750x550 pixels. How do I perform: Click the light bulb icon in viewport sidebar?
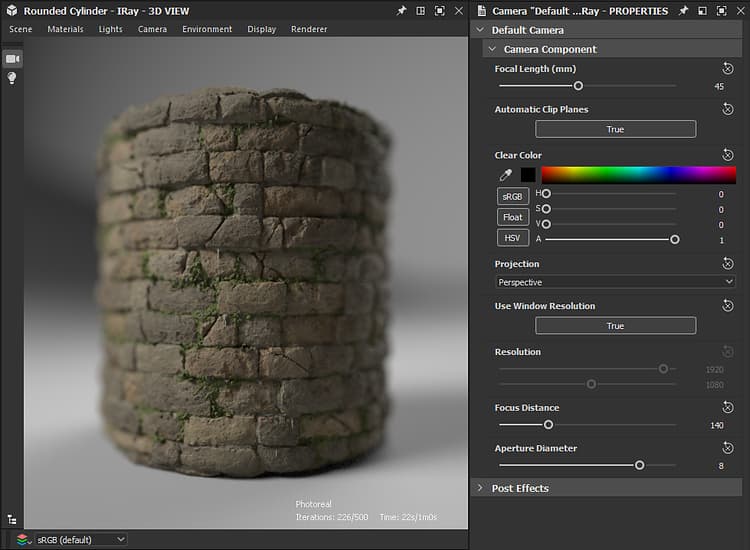click(13, 78)
